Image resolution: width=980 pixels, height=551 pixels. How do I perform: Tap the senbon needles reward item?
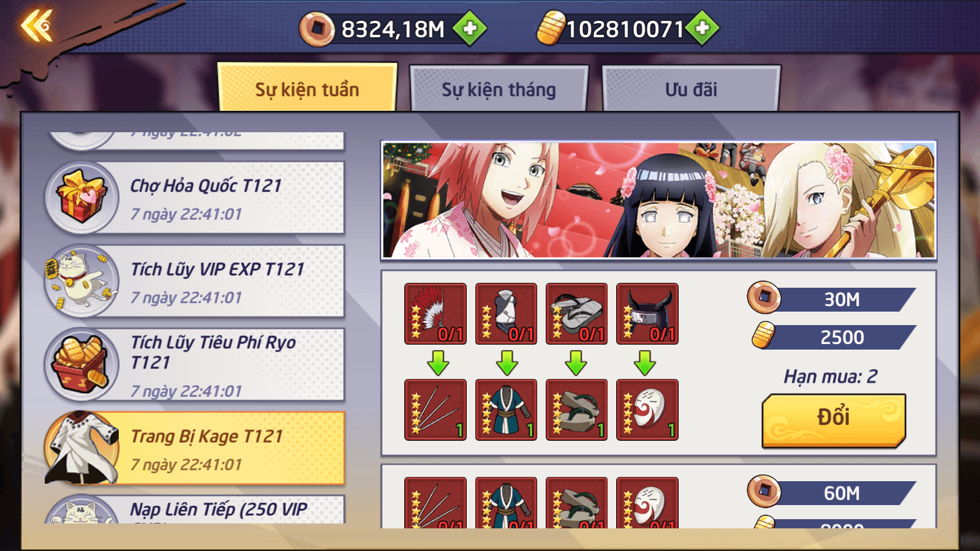coord(435,410)
